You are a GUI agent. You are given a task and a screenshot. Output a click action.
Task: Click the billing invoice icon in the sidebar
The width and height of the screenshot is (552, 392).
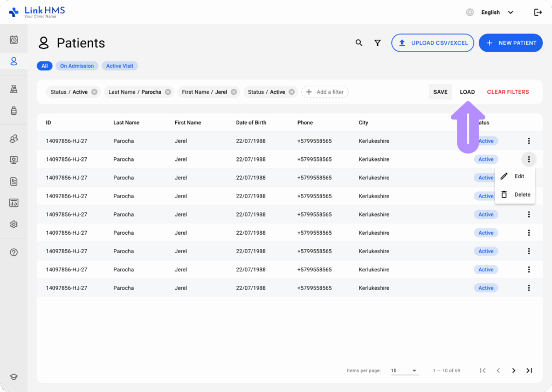click(13, 181)
